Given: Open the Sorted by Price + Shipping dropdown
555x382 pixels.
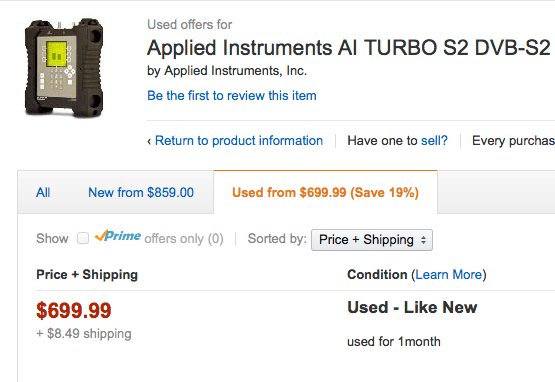Looking at the screenshot, I should [372, 240].
